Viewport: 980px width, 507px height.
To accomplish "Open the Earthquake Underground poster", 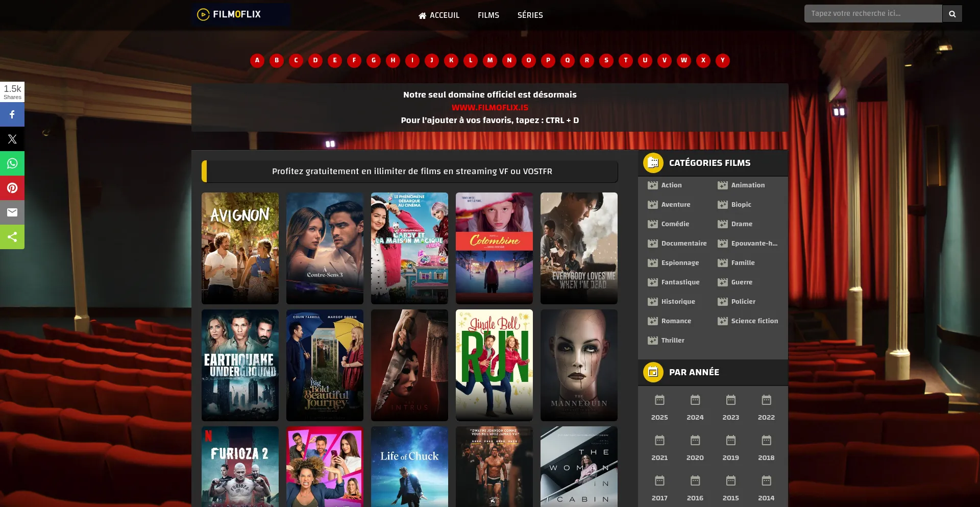I will (240, 365).
